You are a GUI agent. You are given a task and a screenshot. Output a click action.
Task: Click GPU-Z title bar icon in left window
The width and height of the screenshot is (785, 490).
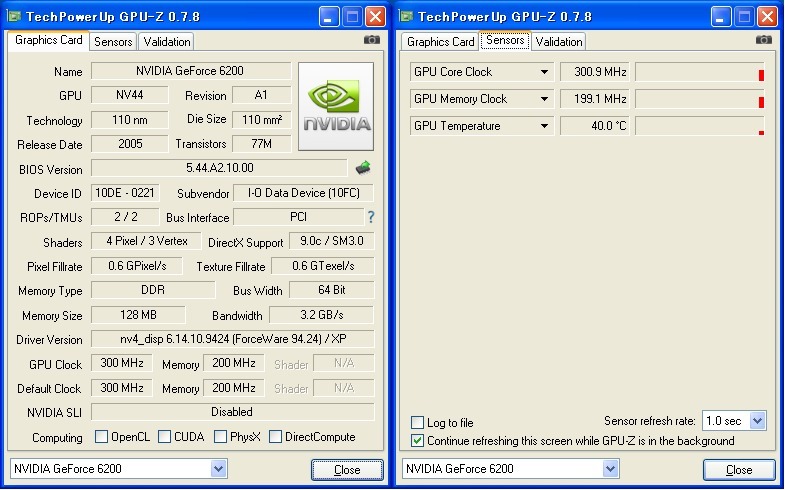coord(14,16)
